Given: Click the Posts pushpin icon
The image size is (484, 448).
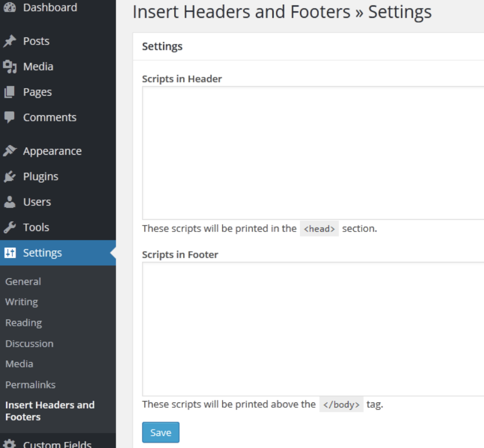Looking at the screenshot, I should tap(9, 41).
